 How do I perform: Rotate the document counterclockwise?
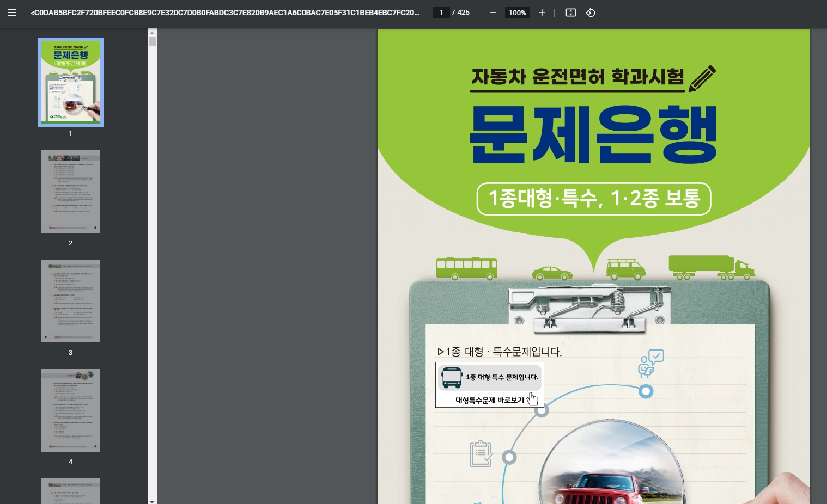(x=591, y=13)
